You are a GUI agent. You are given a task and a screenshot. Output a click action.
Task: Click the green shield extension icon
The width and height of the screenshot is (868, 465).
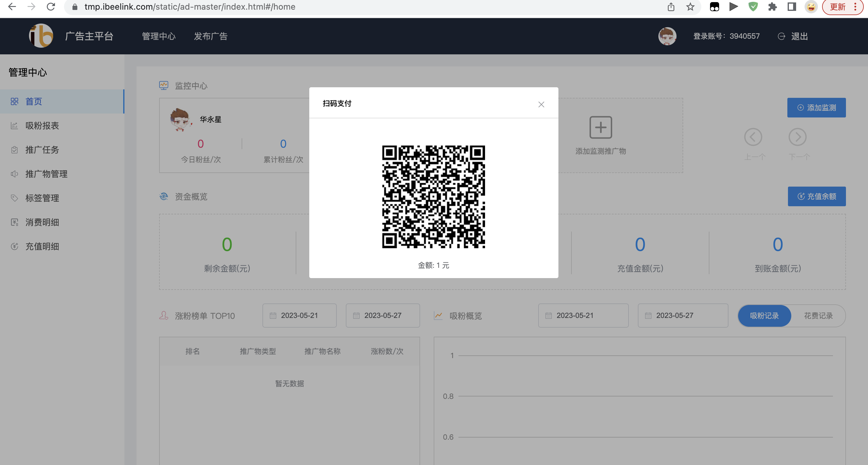click(x=753, y=7)
